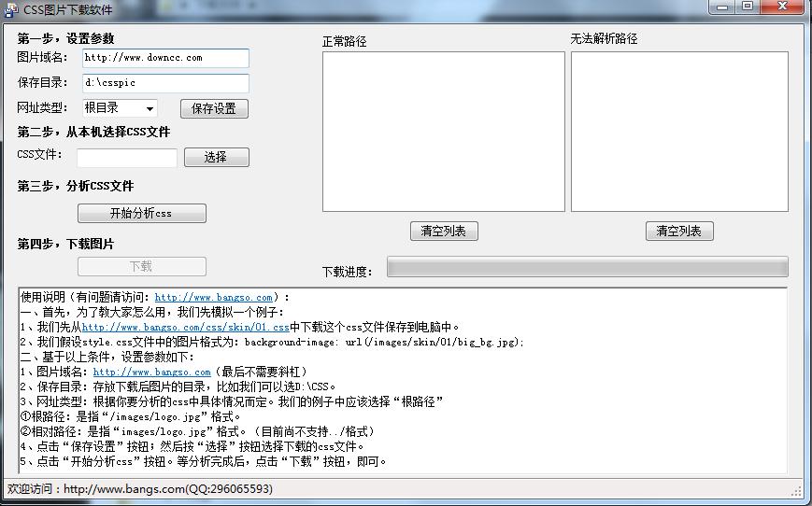Click the 第二步 从本机选择CSS文件 heading

click(93, 132)
